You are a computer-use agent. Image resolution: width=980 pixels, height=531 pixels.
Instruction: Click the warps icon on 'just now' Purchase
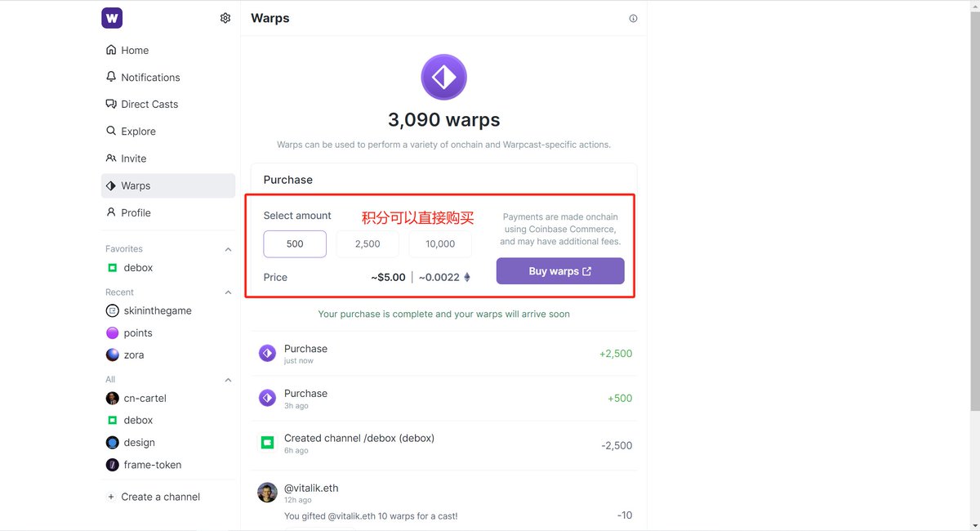point(267,353)
